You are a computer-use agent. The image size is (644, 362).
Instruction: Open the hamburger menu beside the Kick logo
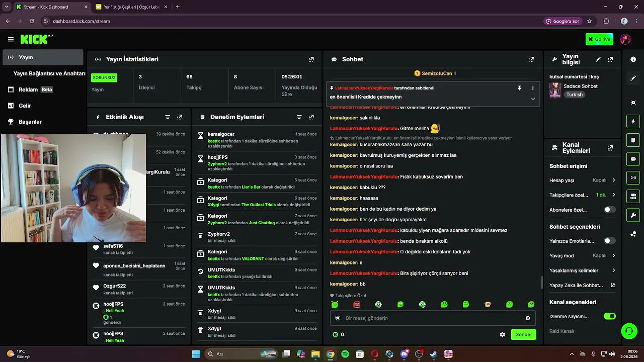point(11,39)
